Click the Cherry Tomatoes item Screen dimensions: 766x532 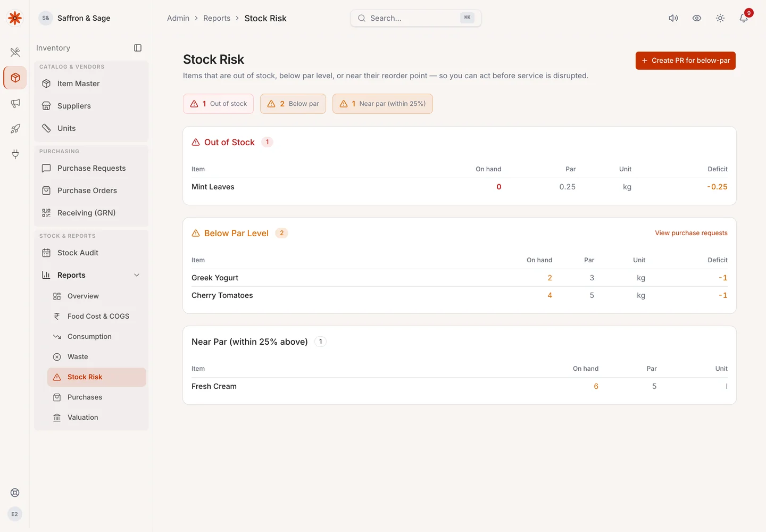[x=222, y=295]
